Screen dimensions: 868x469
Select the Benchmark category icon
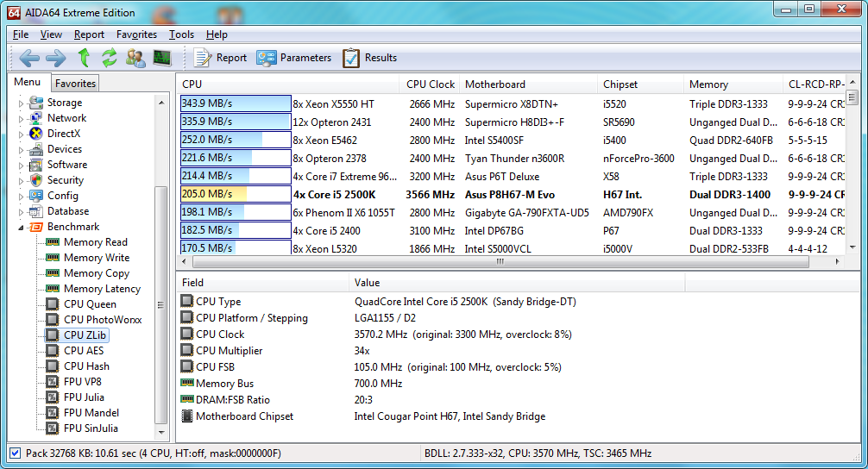point(36,227)
